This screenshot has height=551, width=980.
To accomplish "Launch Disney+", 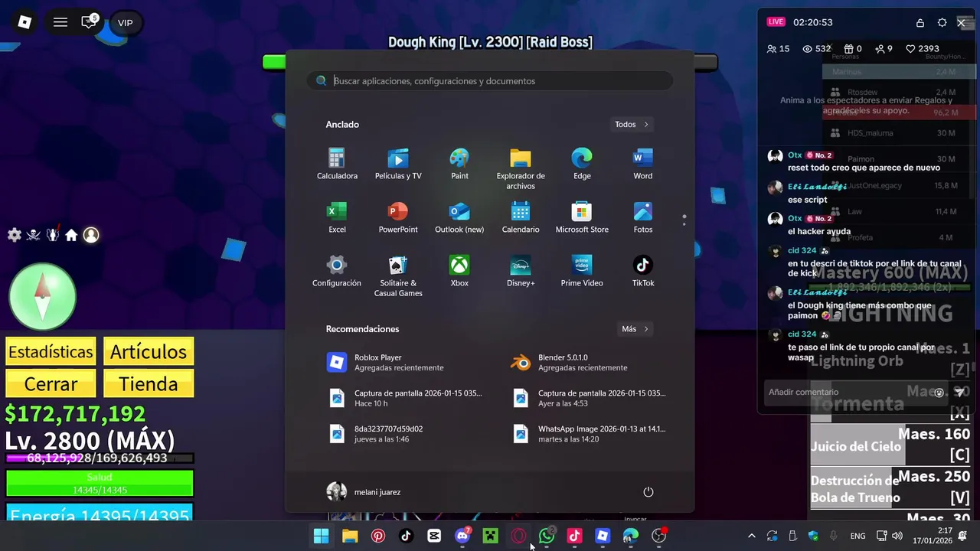I will click(521, 272).
